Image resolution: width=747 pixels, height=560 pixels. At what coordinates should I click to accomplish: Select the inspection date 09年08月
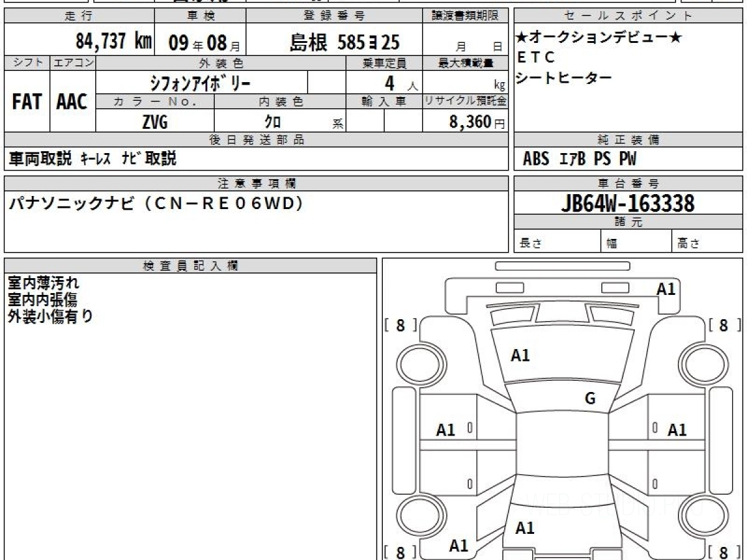coord(204,42)
